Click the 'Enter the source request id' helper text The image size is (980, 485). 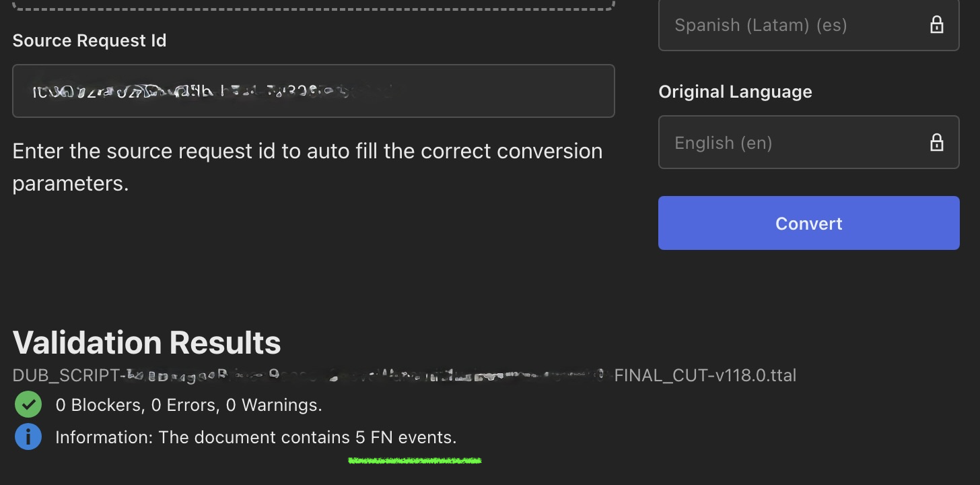click(307, 151)
